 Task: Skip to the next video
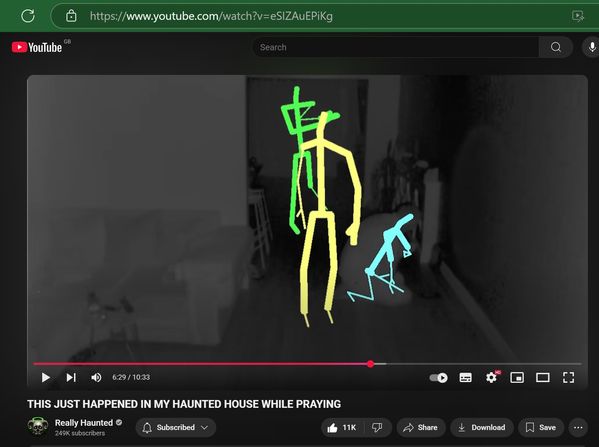(71, 377)
